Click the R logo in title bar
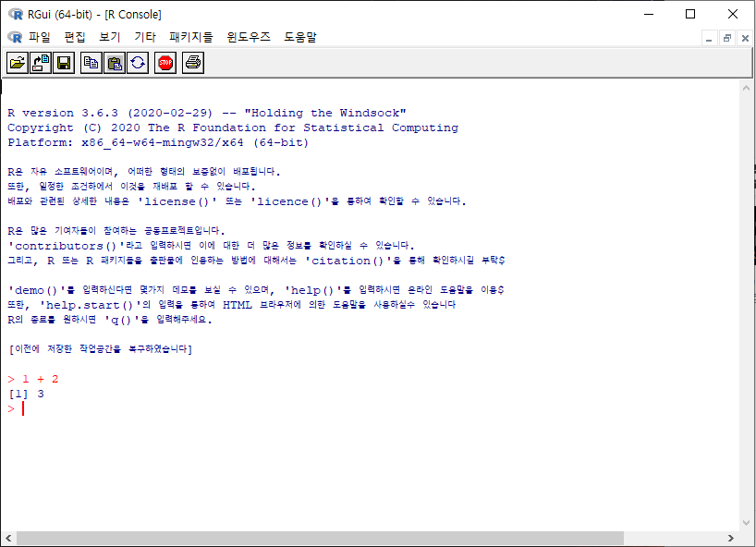 point(16,15)
